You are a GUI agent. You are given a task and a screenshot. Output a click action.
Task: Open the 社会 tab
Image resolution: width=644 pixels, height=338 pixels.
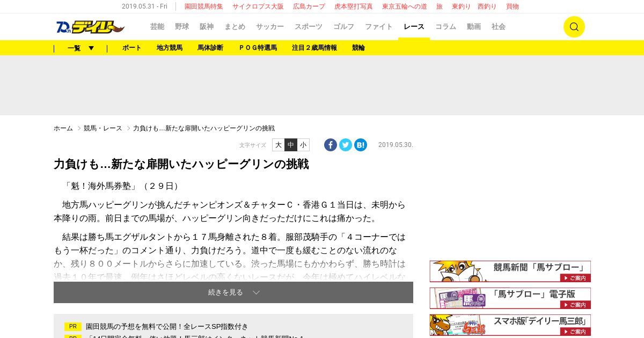[499, 27]
